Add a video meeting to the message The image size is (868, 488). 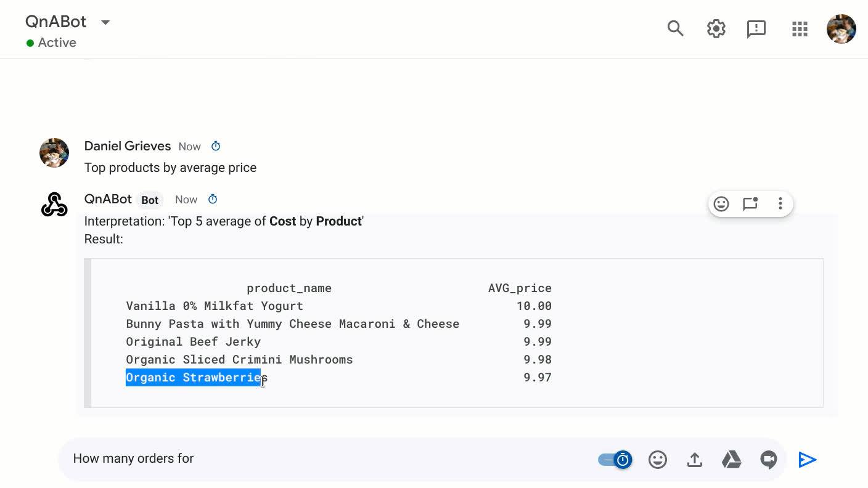click(x=768, y=460)
